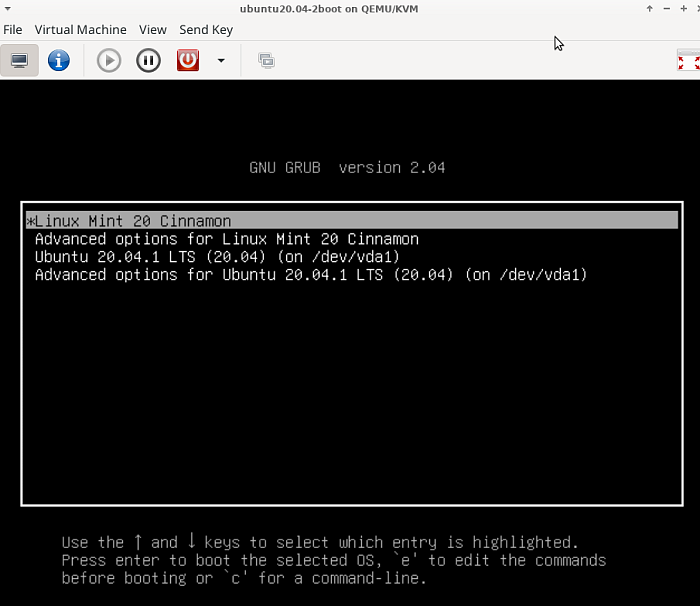
Task: Click the keep-above up arrow in titlebar
Action: 650,8
